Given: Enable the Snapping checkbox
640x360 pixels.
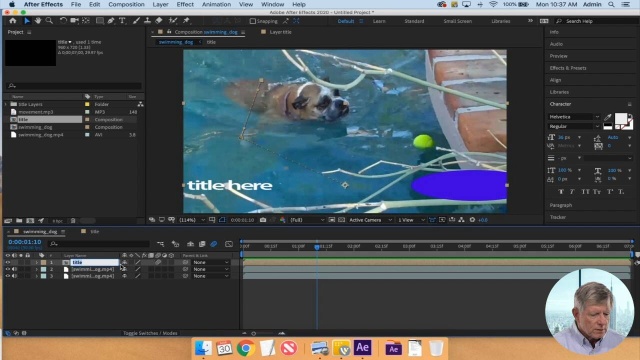Looking at the screenshot, I should 253,21.
